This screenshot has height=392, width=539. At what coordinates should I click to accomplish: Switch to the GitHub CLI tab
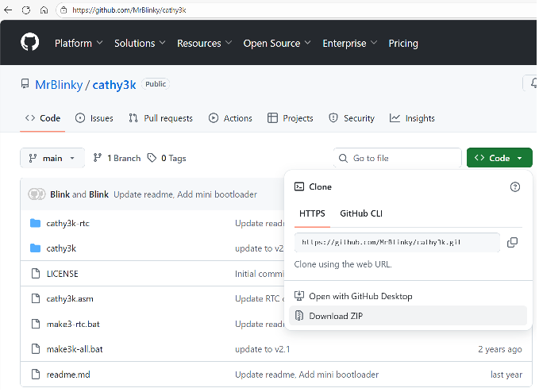click(361, 213)
